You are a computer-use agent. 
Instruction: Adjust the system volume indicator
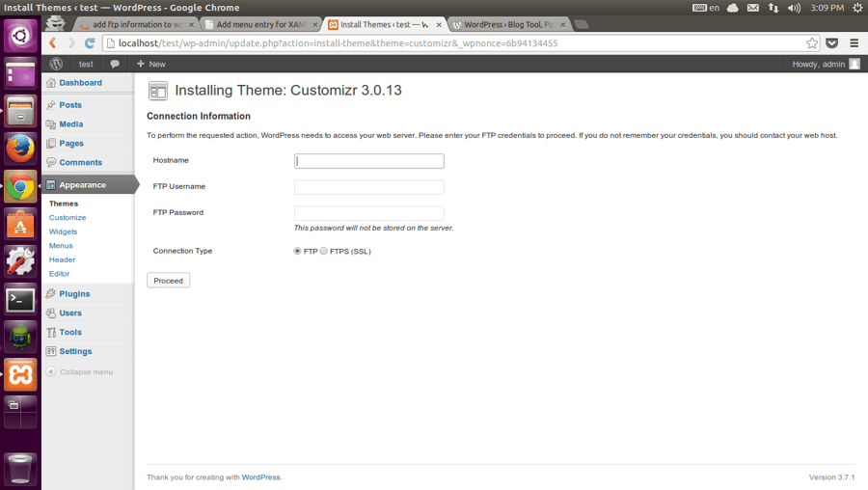click(794, 8)
